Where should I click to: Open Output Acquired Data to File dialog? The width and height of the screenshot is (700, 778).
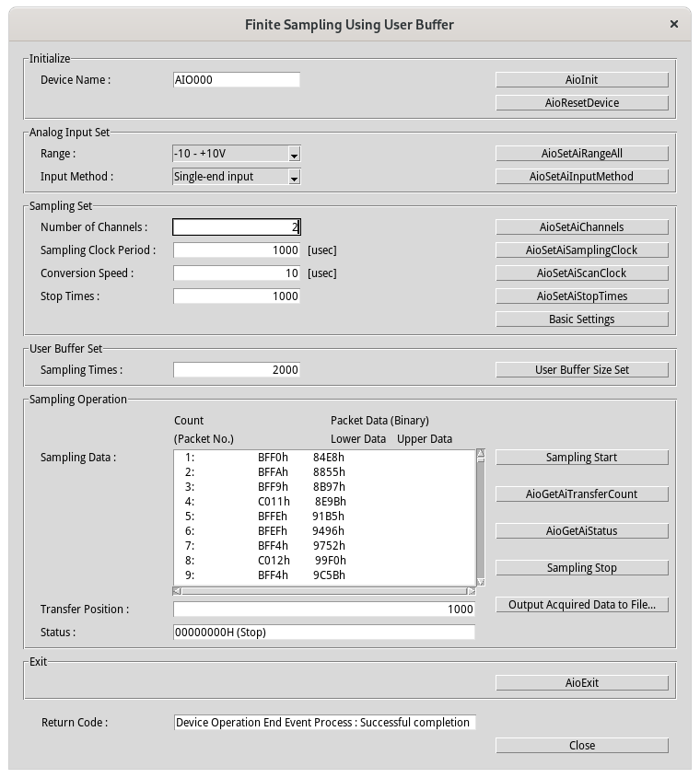tap(581, 605)
